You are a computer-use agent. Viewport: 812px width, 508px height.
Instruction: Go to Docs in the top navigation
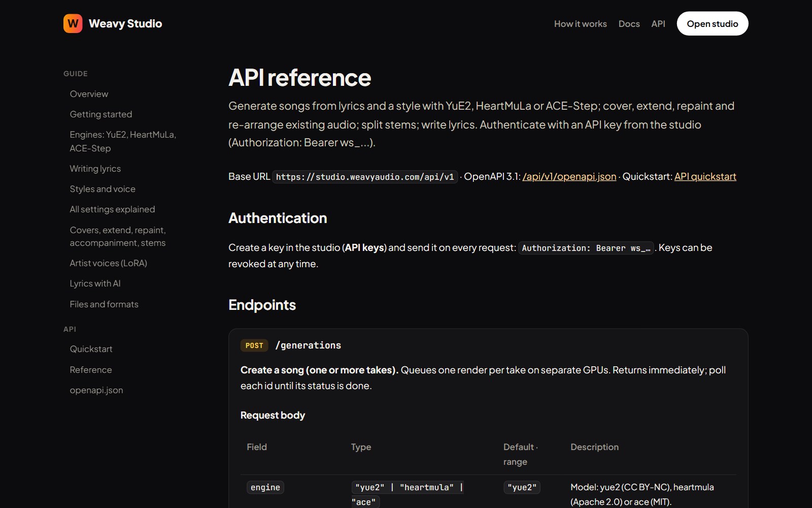tap(629, 24)
